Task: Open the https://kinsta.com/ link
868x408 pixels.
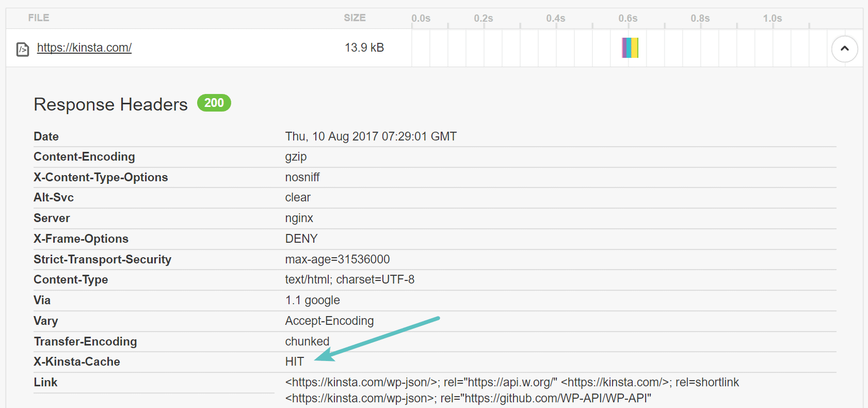Action: (x=84, y=48)
